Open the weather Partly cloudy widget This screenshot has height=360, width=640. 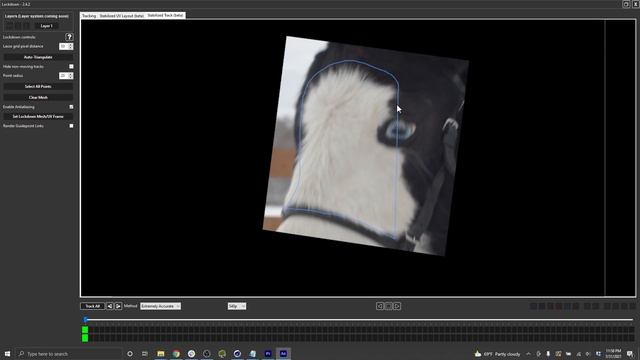click(x=498, y=354)
